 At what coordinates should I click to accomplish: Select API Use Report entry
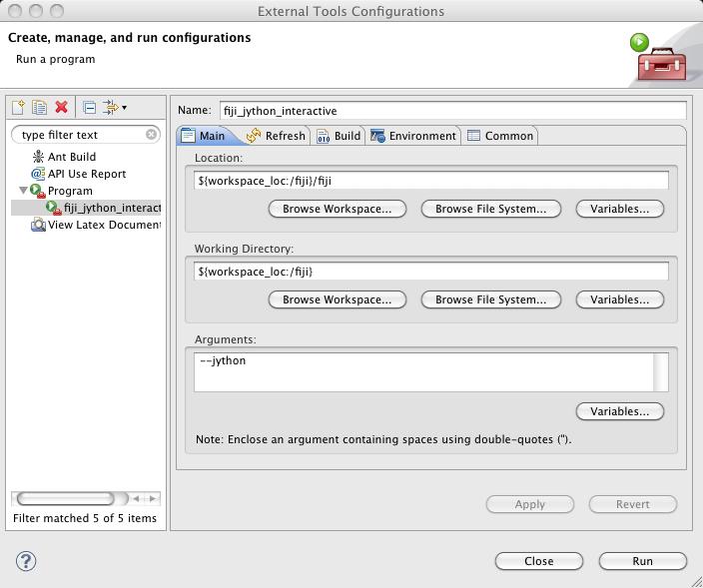coord(86,174)
